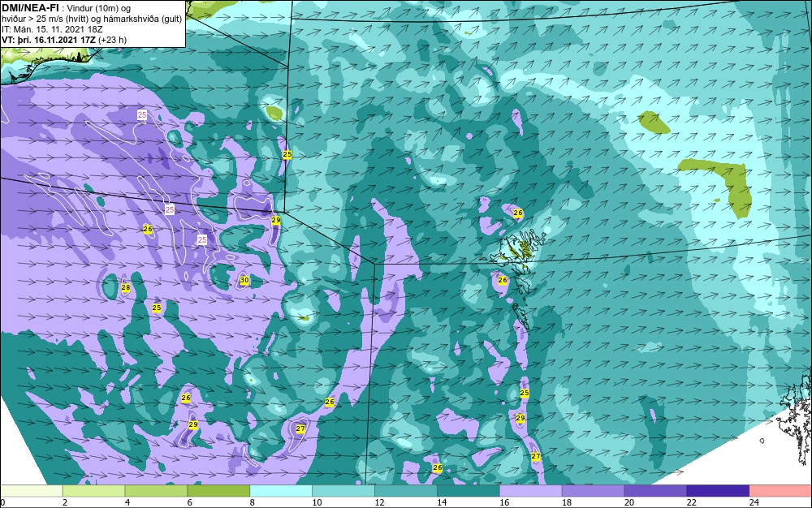
Task: Click the 20–22 m/s violet legend swatch
Action: [655, 490]
